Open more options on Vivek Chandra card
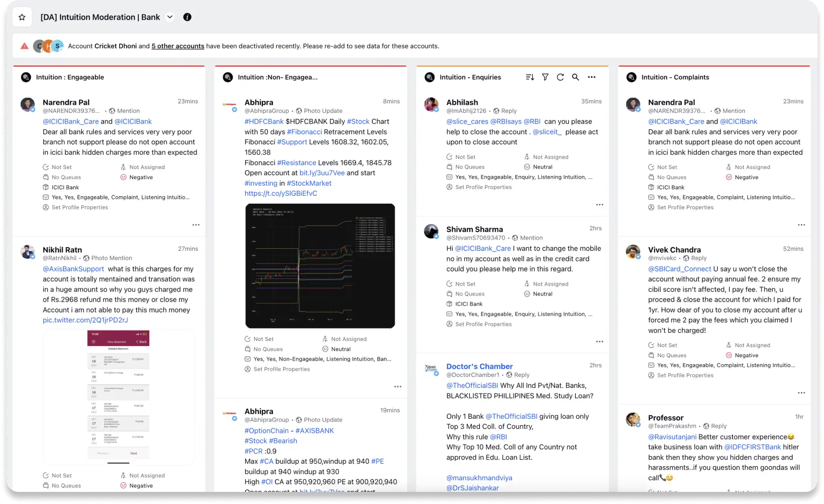The height and width of the screenshot is (504, 824). 801,393
